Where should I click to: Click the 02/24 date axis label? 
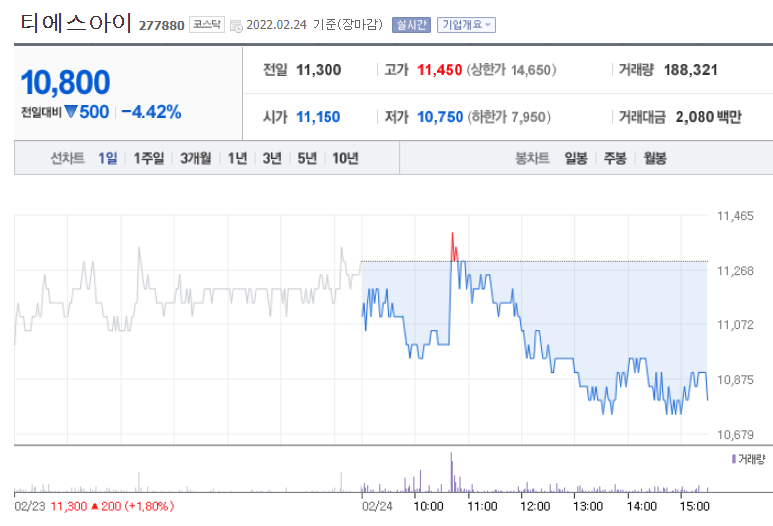377,506
